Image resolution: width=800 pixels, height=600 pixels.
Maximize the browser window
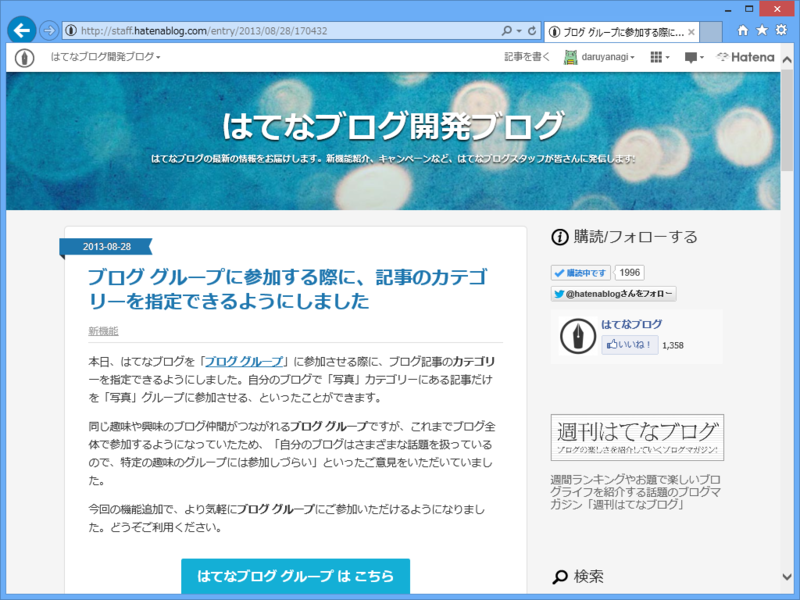pyautogui.click(x=749, y=9)
